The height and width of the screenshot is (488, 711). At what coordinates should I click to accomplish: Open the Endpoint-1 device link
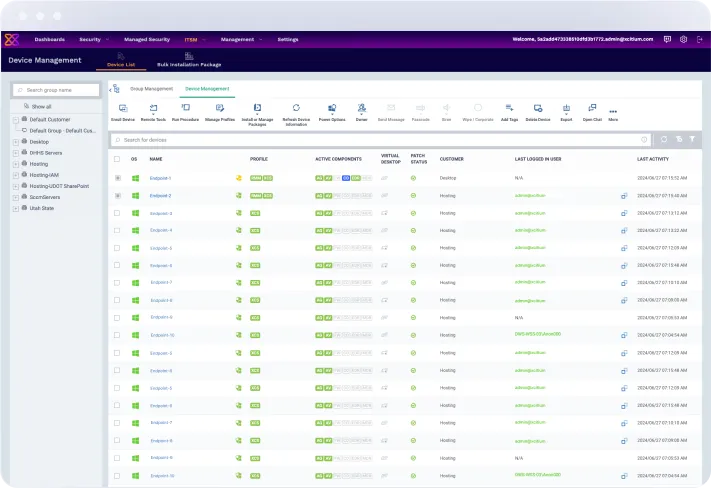click(161, 178)
